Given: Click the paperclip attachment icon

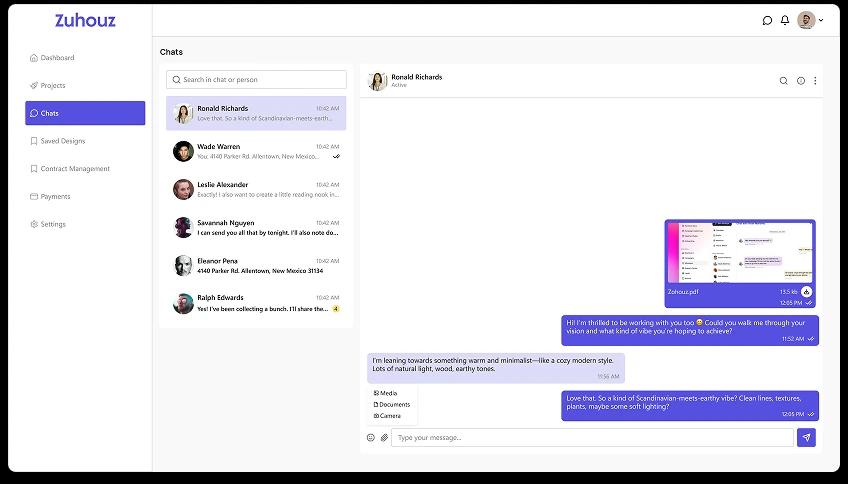Looking at the screenshot, I should (384, 437).
